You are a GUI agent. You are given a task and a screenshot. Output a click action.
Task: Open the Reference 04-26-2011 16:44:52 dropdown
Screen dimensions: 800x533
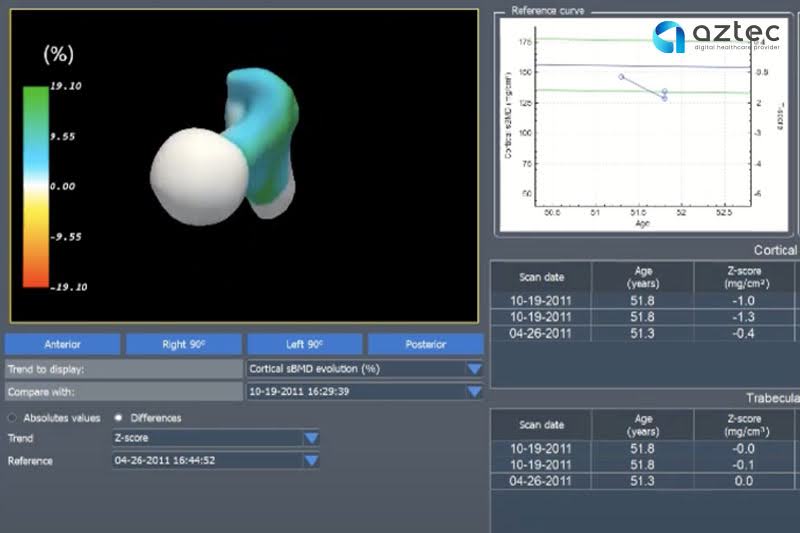pyautogui.click(x=216, y=460)
